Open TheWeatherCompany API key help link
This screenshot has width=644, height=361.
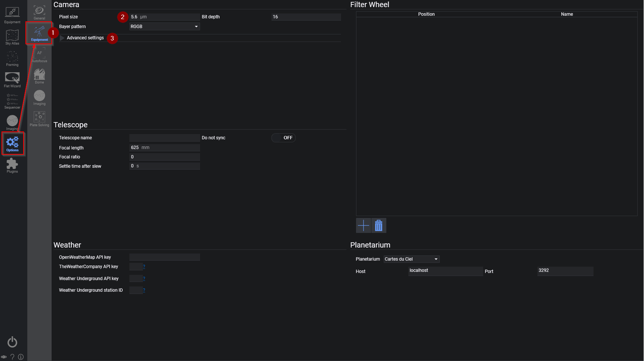[144, 267]
